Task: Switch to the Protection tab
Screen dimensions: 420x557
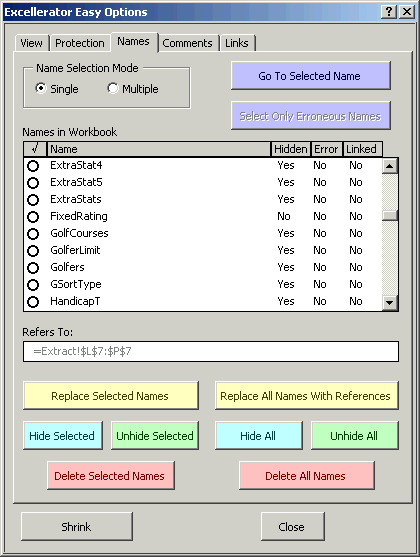Action: coord(80,43)
